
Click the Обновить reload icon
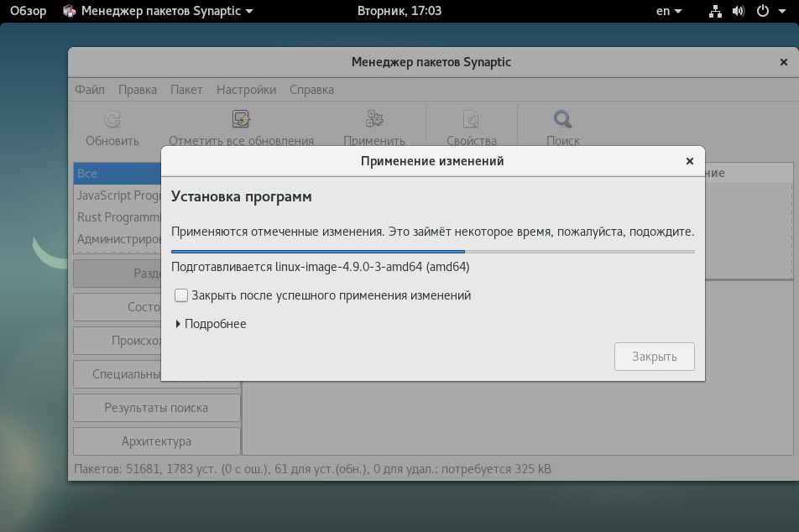(112, 119)
